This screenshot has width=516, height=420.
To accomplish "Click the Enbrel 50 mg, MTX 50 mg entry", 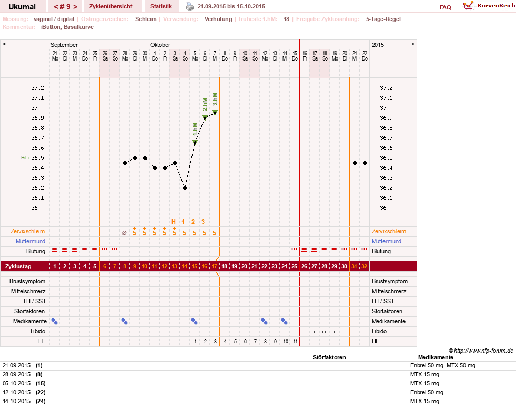I will 442,365.
